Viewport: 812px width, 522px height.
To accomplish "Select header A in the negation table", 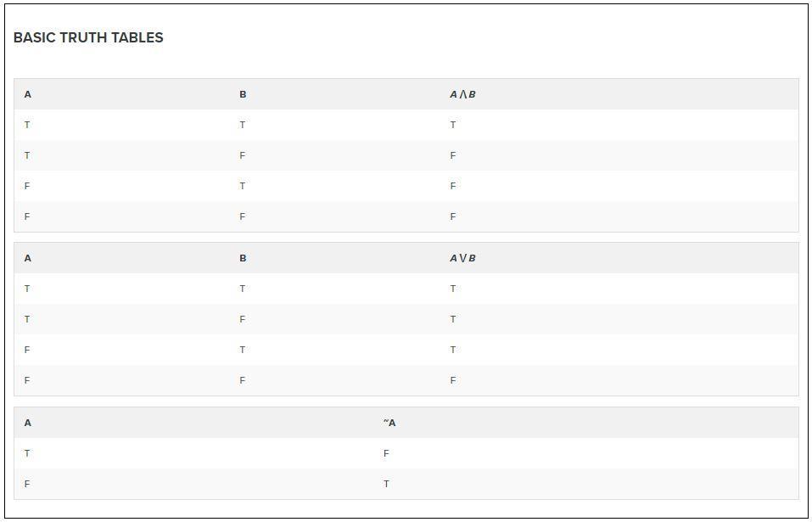I will (27, 423).
